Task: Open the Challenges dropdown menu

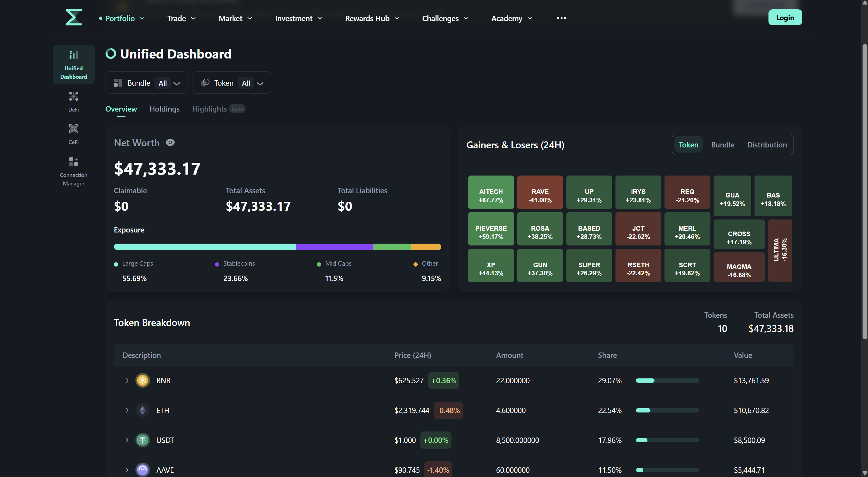Action: (445, 18)
